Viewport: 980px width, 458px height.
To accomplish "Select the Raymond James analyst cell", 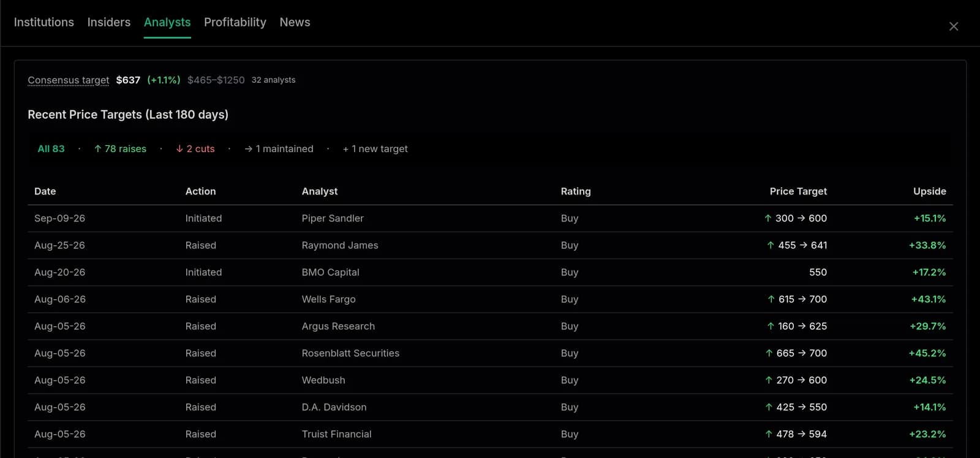I will click(x=340, y=245).
